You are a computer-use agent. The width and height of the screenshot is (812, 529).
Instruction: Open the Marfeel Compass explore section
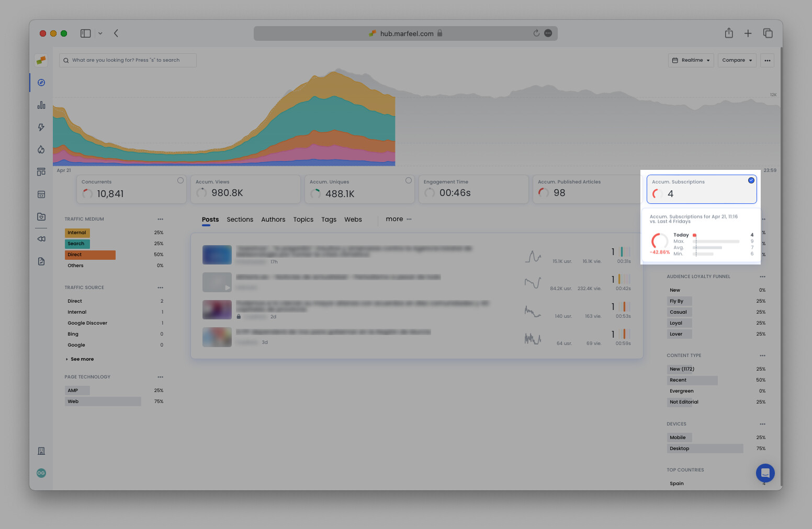tap(41, 82)
